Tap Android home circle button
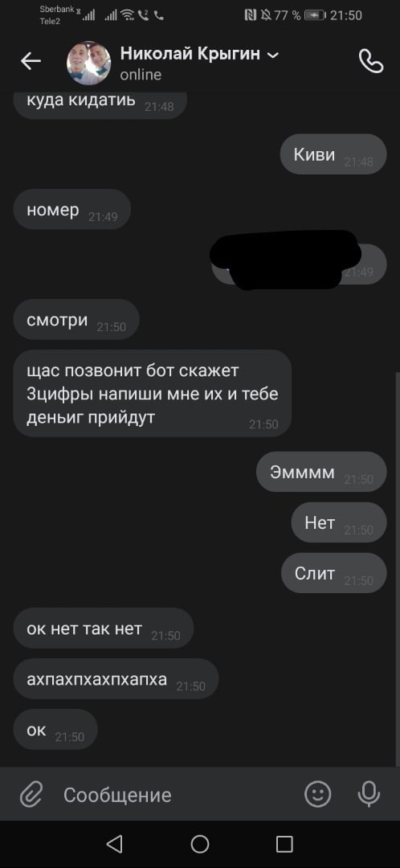400x868 pixels. tap(200, 844)
